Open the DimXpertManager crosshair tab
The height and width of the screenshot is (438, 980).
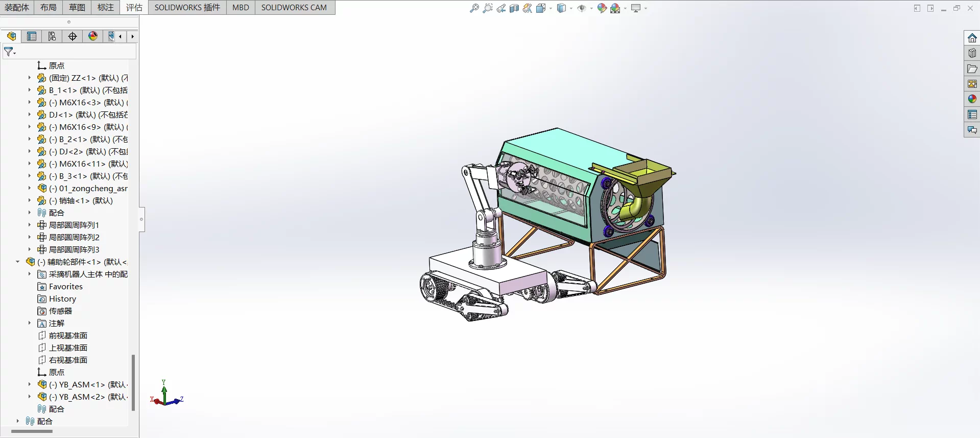73,36
